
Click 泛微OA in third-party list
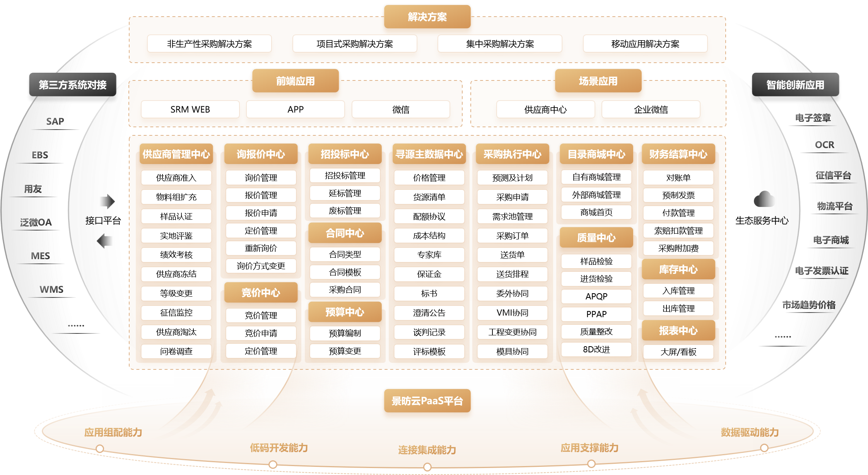36,222
